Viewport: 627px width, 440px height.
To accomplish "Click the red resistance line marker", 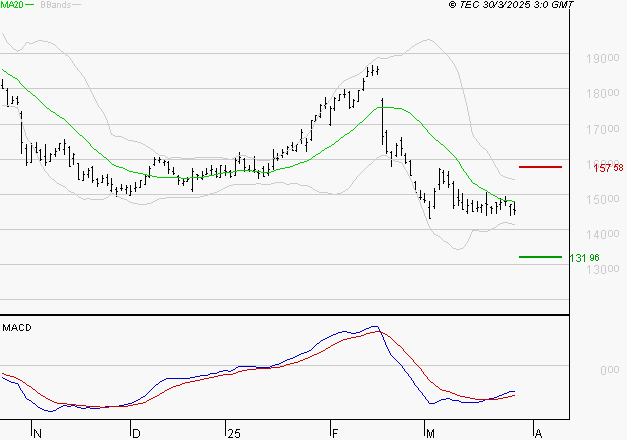I will click(540, 167).
